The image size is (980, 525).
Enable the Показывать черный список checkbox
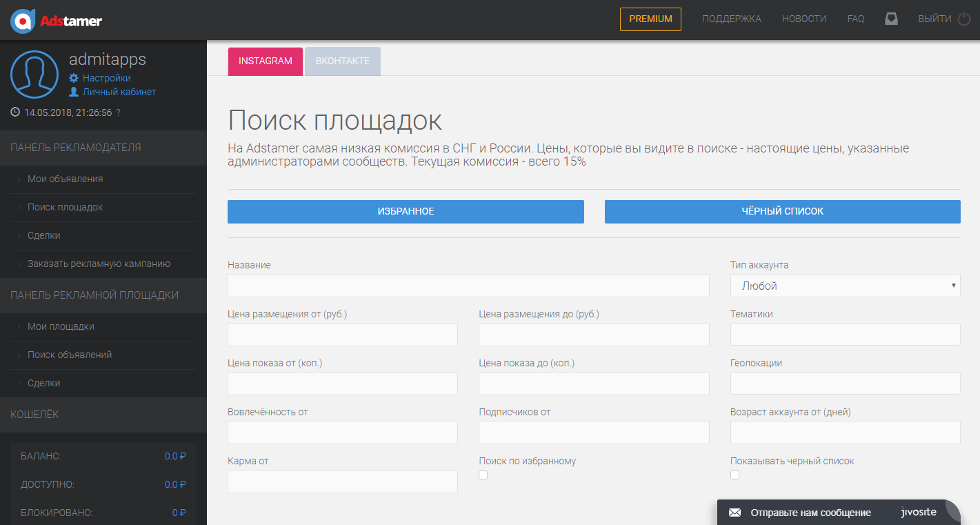734,475
